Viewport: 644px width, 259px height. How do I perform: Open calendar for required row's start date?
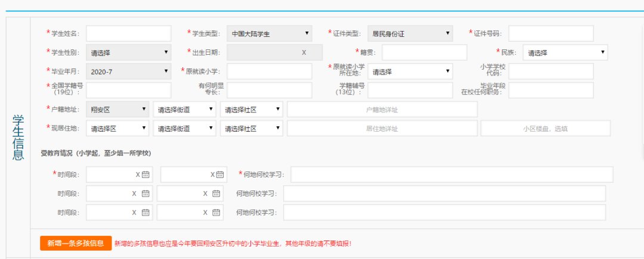[x=145, y=174]
